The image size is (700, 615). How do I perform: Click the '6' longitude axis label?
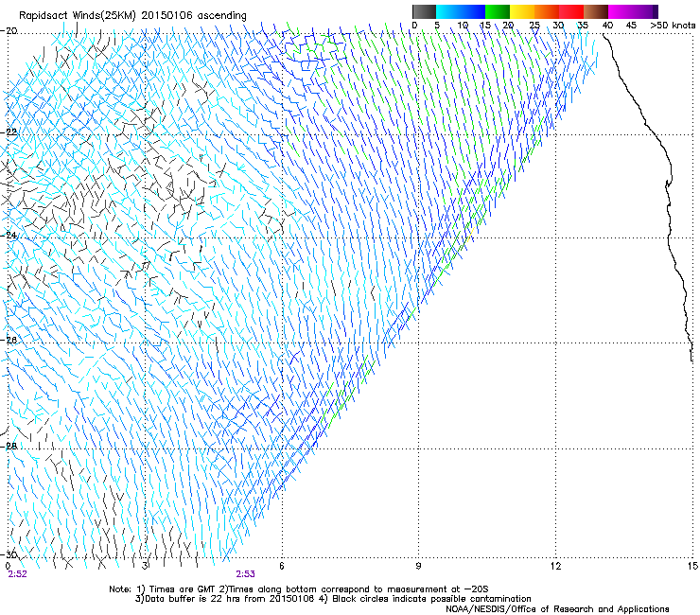[x=282, y=566]
